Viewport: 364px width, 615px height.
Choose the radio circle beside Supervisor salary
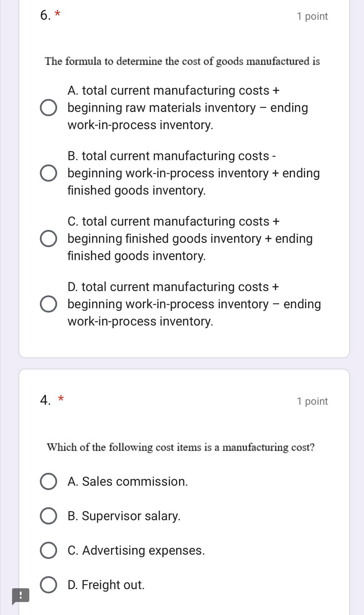click(48, 516)
